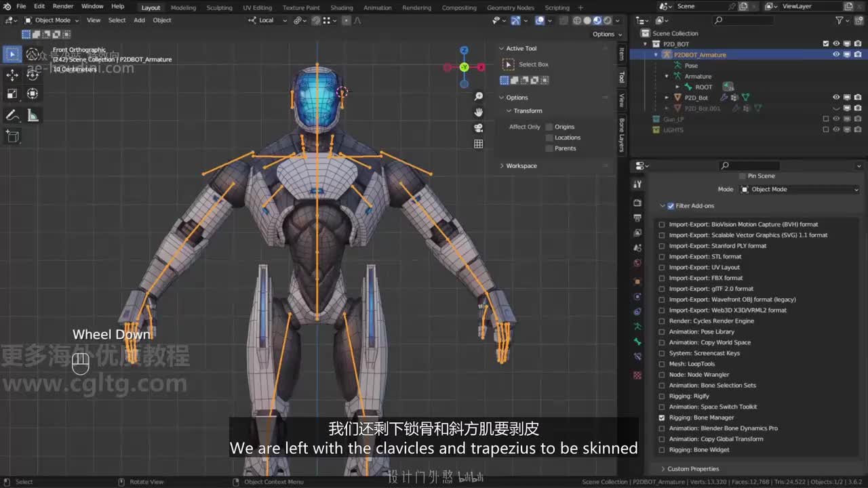The image size is (868, 488).
Task: Switch to the Animation workspace tab
Action: click(x=378, y=7)
